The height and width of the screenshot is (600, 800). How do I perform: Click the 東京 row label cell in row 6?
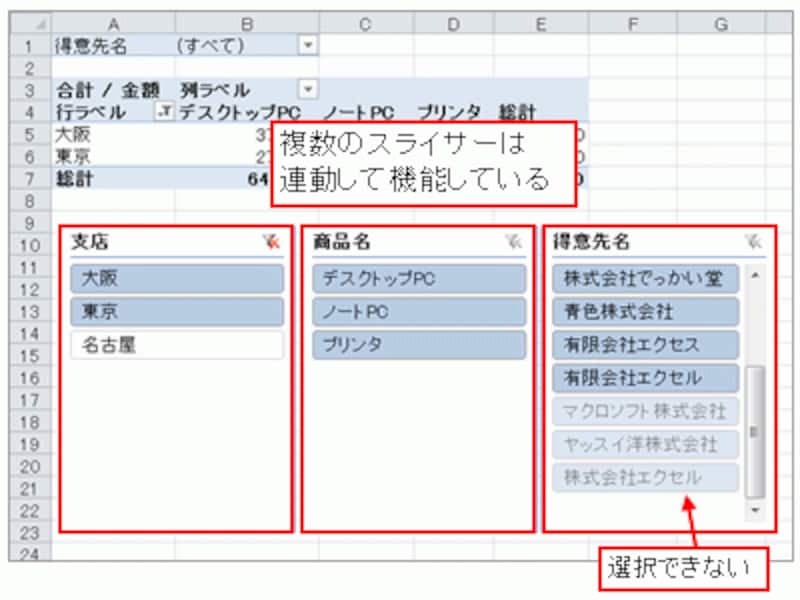click(x=113, y=157)
